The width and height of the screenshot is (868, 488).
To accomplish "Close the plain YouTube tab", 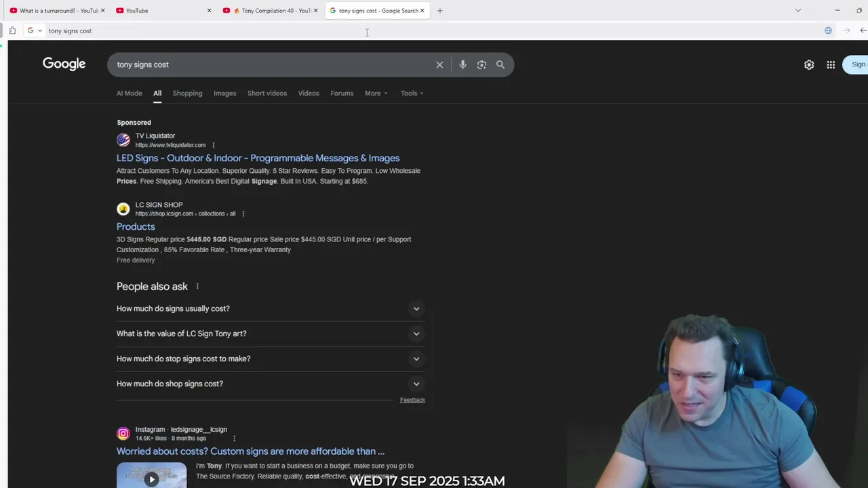I will (x=209, y=11).
